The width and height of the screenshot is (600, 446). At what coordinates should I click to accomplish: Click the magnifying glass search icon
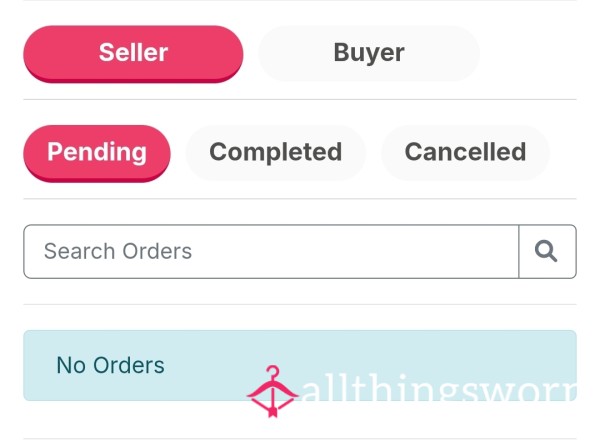click(x=546, y=251)
